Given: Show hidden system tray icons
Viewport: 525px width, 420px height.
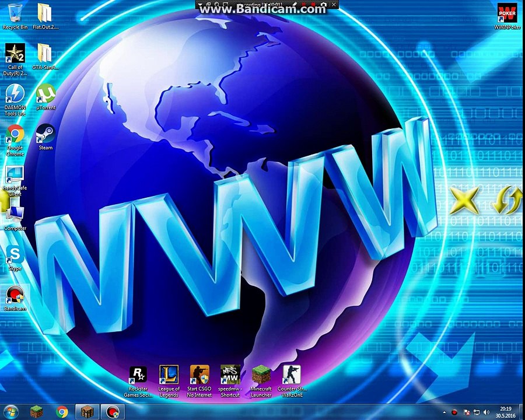Looking at the screenshot, I should tap(444, 412).
